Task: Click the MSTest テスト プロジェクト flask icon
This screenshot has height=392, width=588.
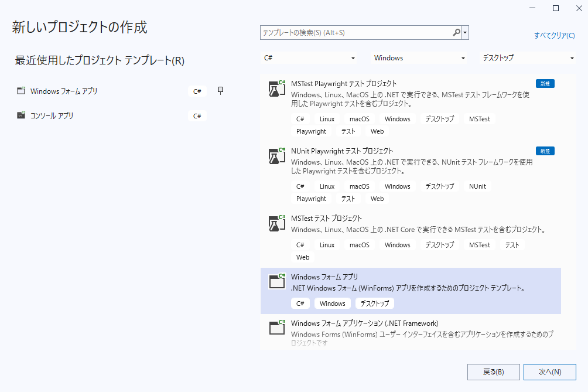Action: click(276, 223)
